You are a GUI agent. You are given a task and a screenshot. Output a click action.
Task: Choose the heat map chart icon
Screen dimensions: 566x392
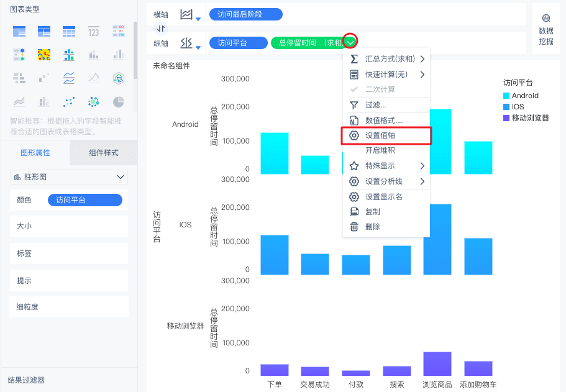(x=44, y=55)
